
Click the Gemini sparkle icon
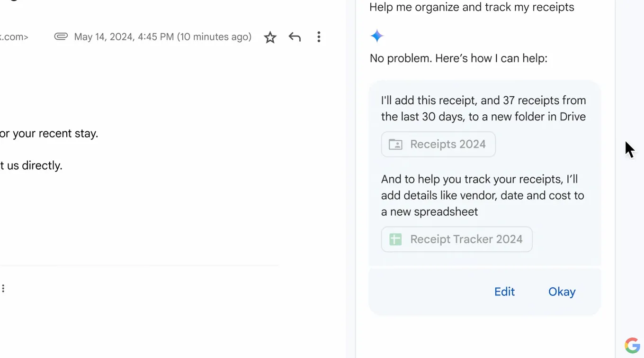(377, 36)
